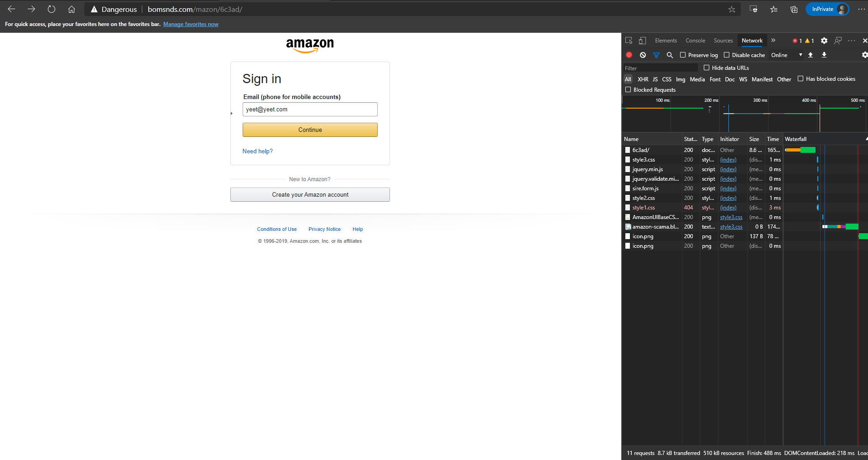Open the Online throttling dropdown
868x460 pixels.
(786, 55)
